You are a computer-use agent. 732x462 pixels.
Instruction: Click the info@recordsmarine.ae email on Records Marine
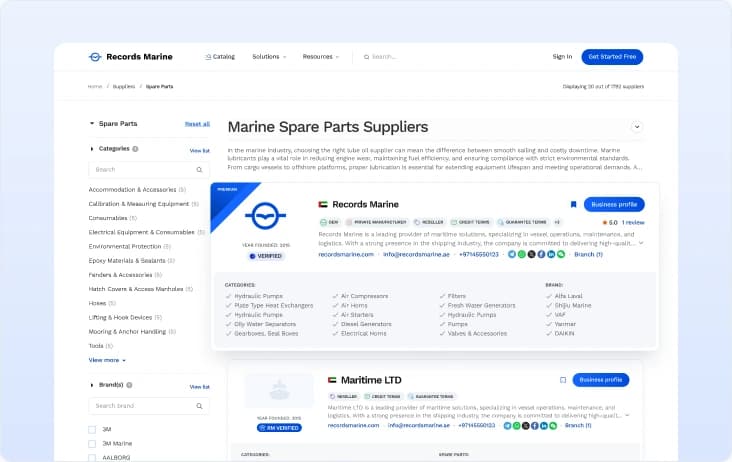coord(416,254)
